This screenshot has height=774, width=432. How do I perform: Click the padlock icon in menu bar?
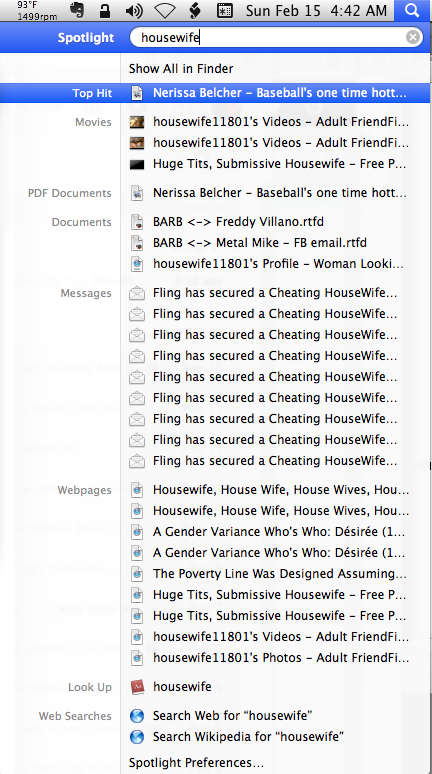[105, 10]
